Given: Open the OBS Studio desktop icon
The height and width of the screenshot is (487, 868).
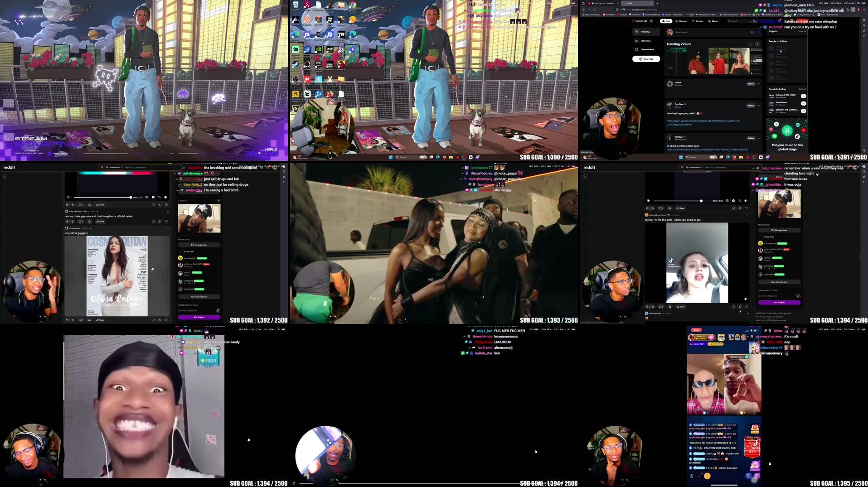Looking at the screenshot, I should (296, 79).
